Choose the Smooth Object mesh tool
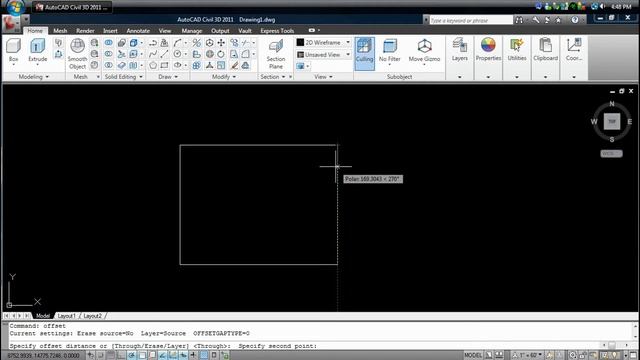Image resolution: width=640 pixels, height=360 pixels. click(x=77, y=53)
